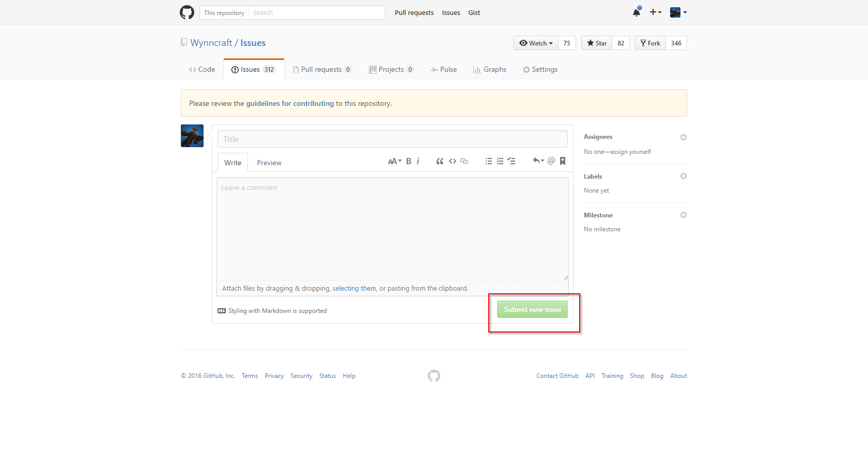Screen dimensions: 868x475
Task: Star the repository
Action: [597, 43]
